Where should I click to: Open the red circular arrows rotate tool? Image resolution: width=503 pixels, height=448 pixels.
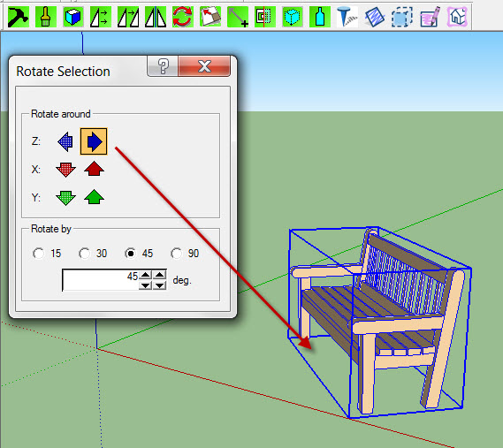(x=182, y=17)
